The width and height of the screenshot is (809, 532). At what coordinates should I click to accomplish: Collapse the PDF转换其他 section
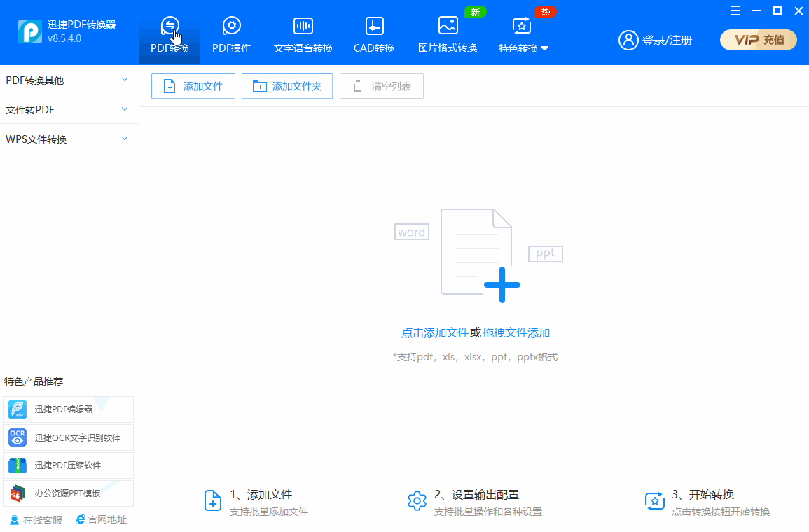click(x=69, y=80)
